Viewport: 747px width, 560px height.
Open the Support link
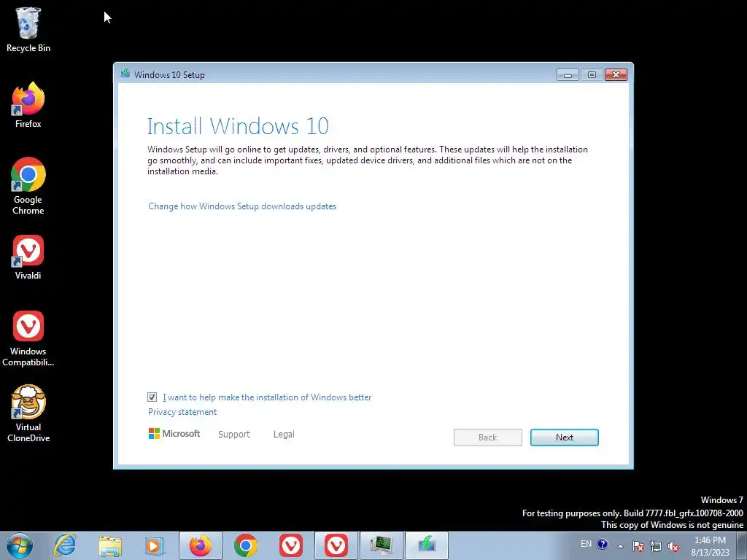click(234, 435)
